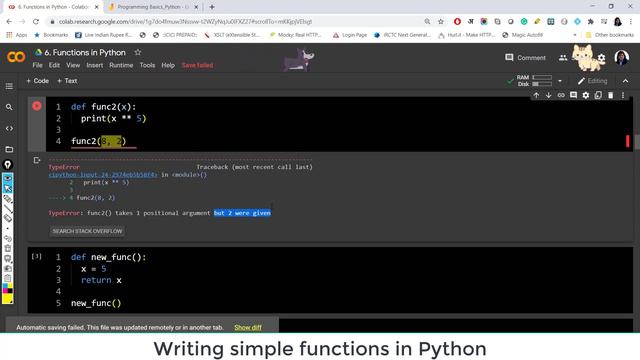
Task: Click the Save failed status
Action: pyautogui.click(x=197, y=65)
